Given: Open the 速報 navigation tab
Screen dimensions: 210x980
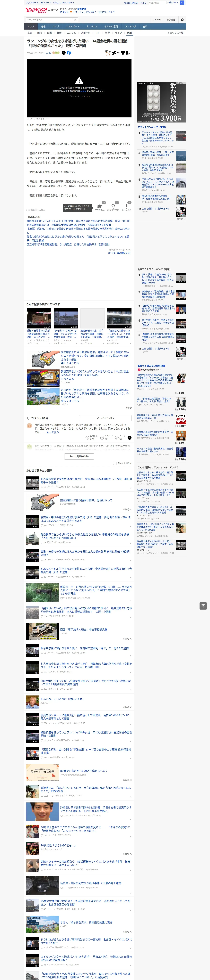Looking at the screenshot, I should click(43, 26).
